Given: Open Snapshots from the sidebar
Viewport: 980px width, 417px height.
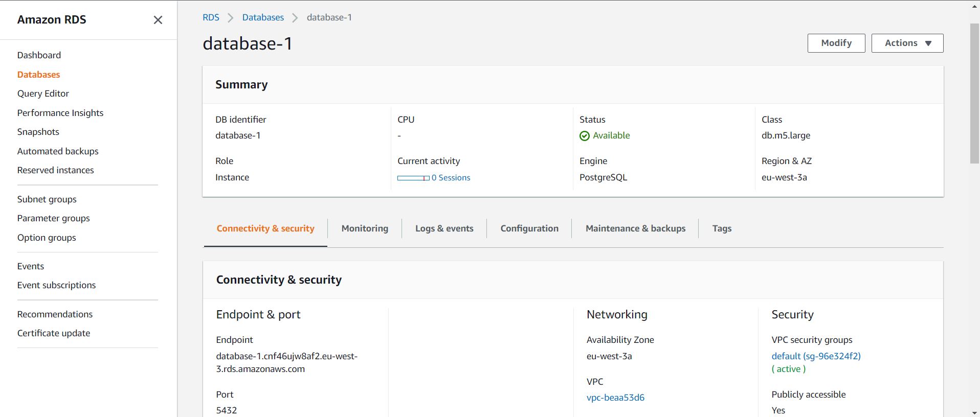Looking at the screenshot, I should [x=38, y=132].
